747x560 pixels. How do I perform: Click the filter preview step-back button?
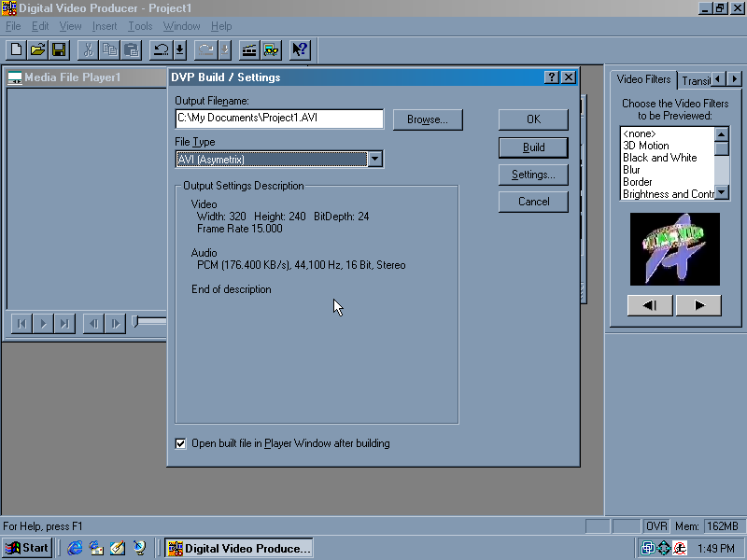650,305
